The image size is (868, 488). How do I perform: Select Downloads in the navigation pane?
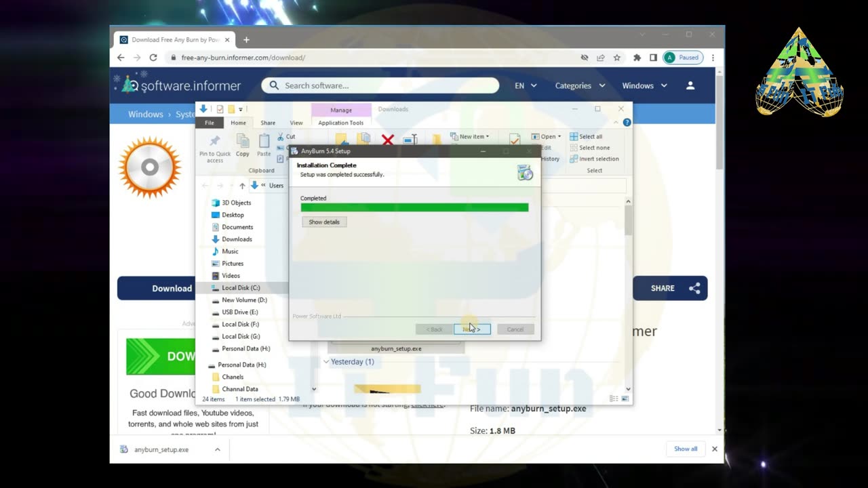tap(231, 239)
